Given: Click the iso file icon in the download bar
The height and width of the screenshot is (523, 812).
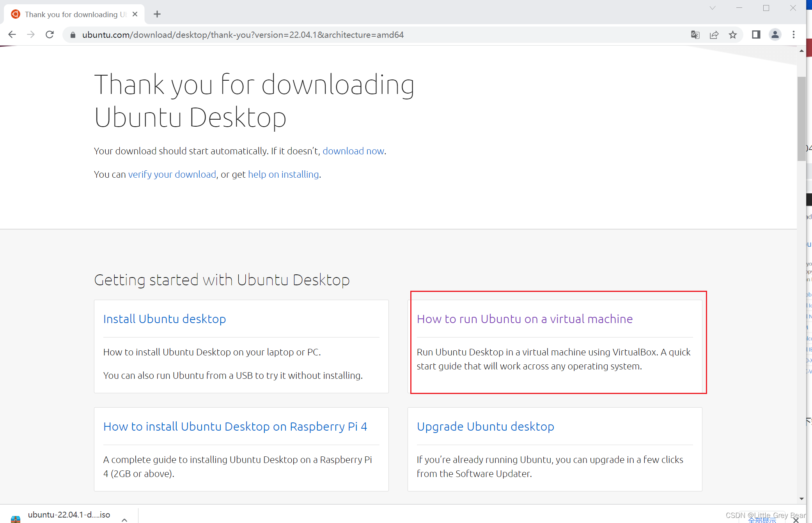Looking at the screenshot, I should pos(16,518).
